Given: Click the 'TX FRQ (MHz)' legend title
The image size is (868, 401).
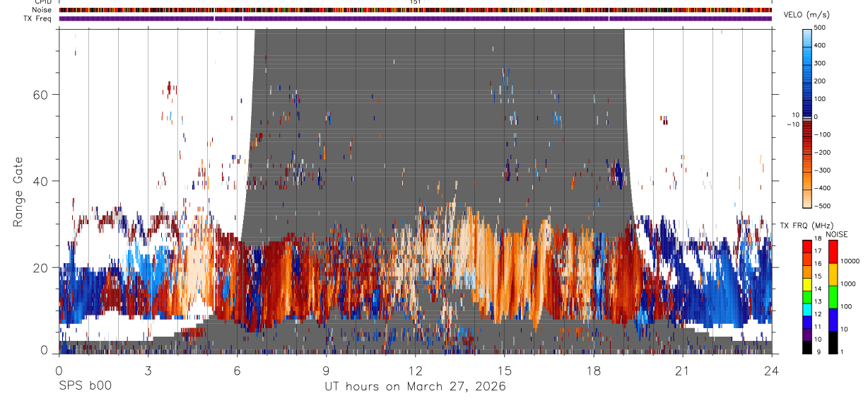Looking at the screenshot, I should coord(807,226).
